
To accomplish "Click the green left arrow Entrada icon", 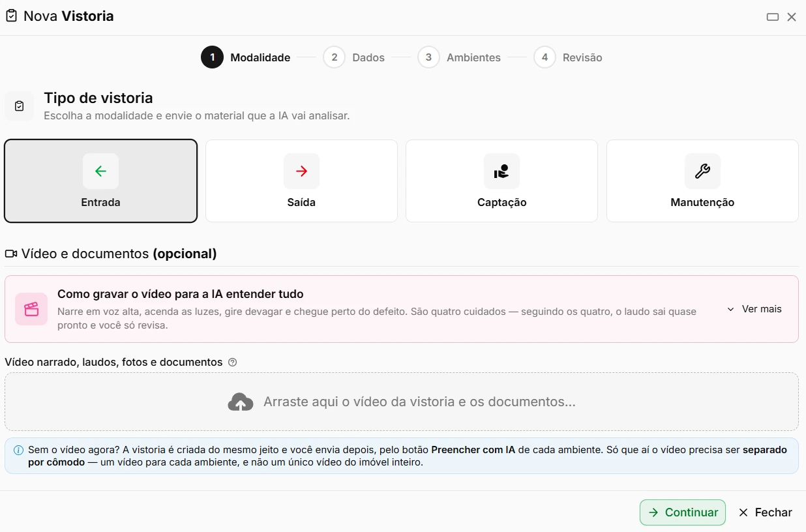I will click(x=100, y=171).
